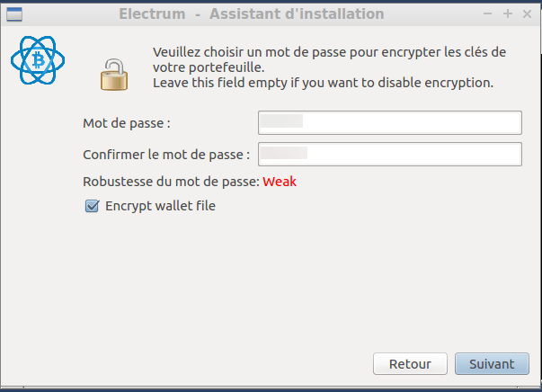Click the "votre portefeuille." text line
542x392 pixels.
point(209,67)
